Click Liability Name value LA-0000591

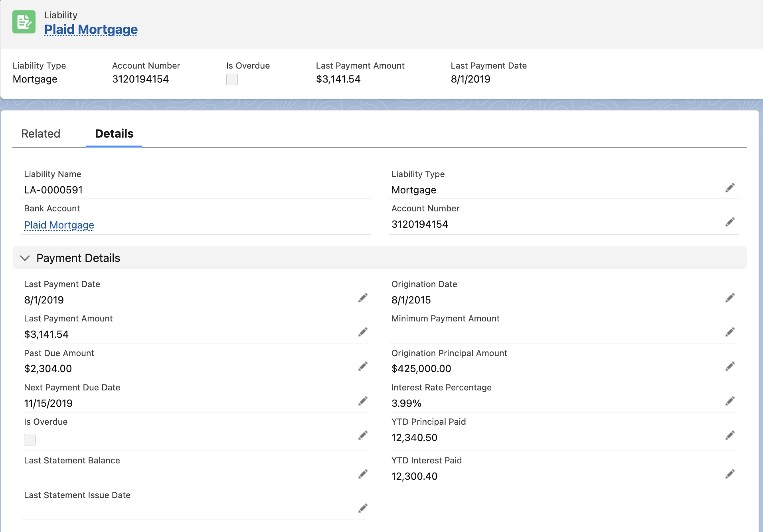click(53, 190)
